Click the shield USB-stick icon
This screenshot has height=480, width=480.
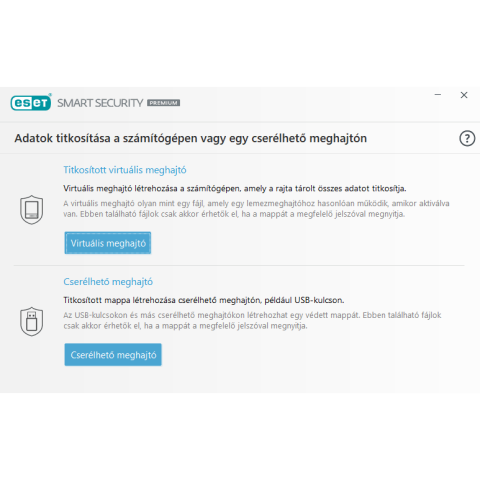tap(31, 321)
